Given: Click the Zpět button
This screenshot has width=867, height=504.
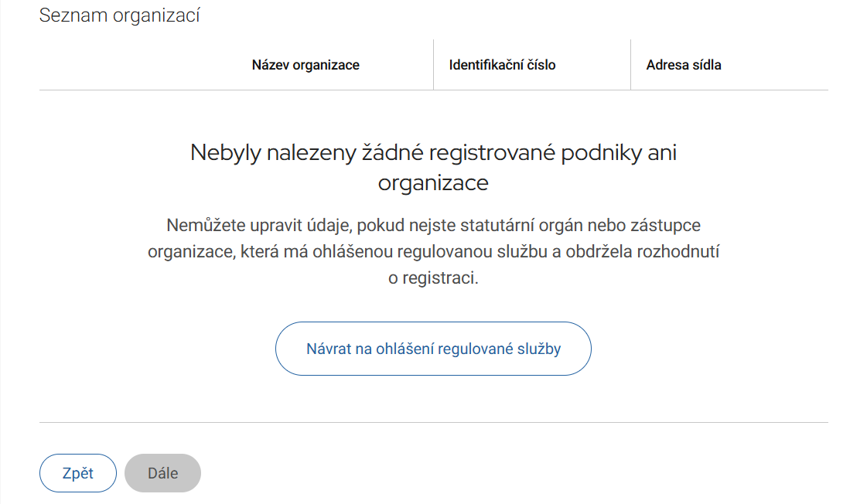Looking at the screenshot, I should [77, 473].
